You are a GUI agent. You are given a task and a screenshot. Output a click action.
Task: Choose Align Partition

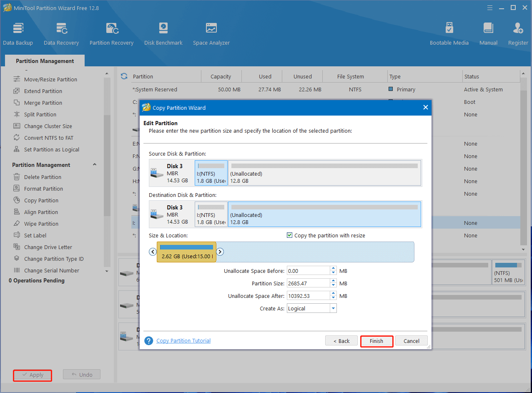coord(41,212)
